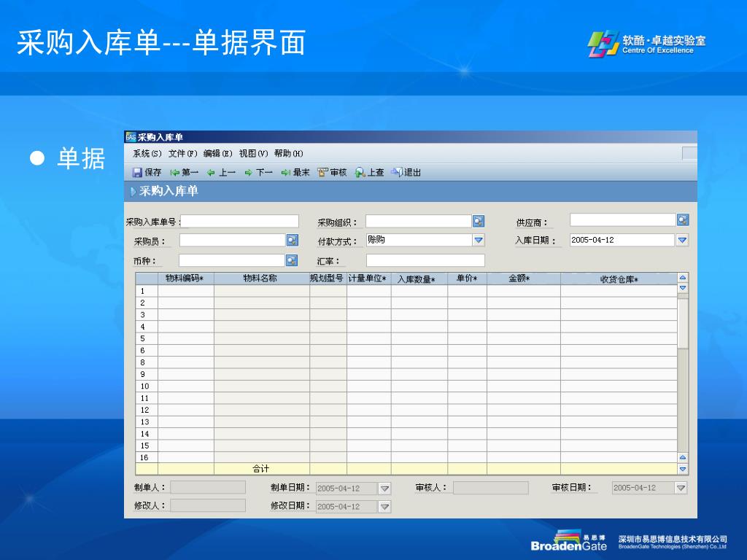
Task: Expand the 付款方式 payment method dropdown
Action: [x=479, y=241]
